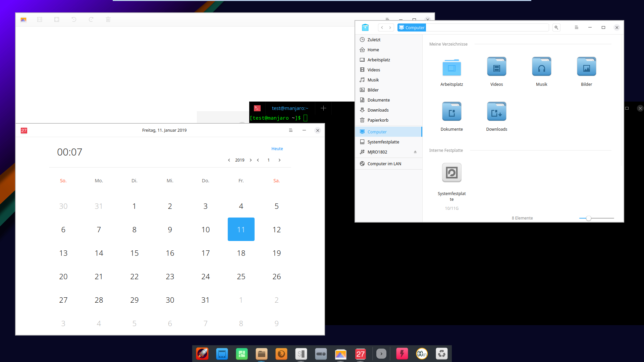Open Systemfestplatte disk icon
The width and height of the screenshot is (644, 362).
(451, 173)
